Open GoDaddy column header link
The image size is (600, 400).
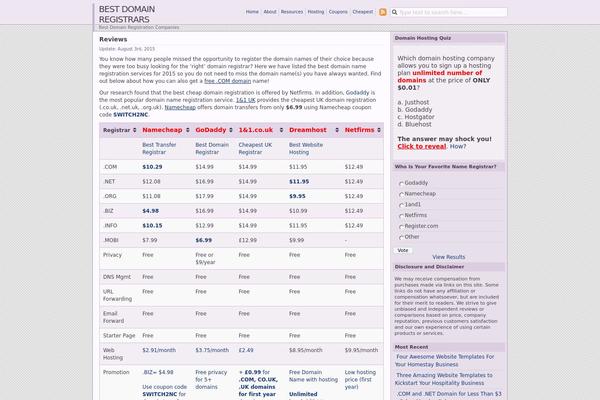tap(211, 130)
